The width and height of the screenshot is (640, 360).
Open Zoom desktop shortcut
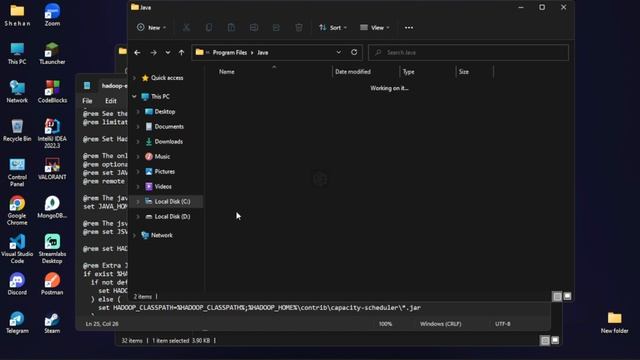pyautogui.click(x=52, y=15)
